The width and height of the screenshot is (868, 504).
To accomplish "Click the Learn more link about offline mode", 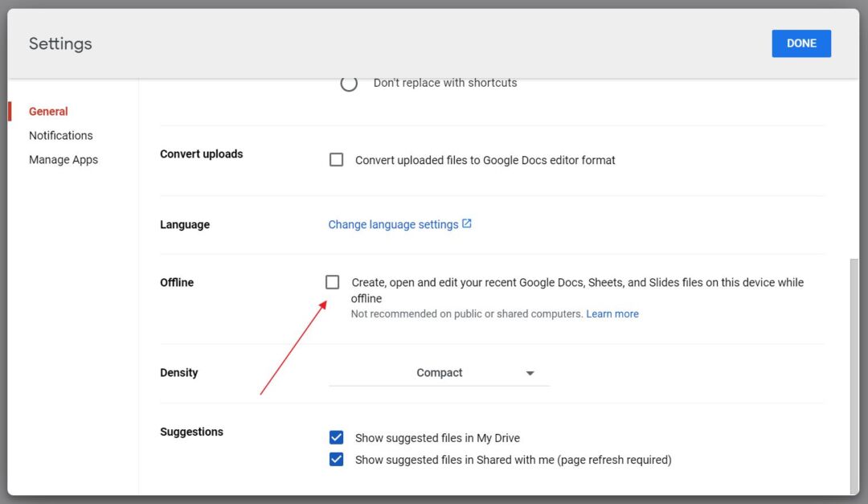I will click(612, 313).
